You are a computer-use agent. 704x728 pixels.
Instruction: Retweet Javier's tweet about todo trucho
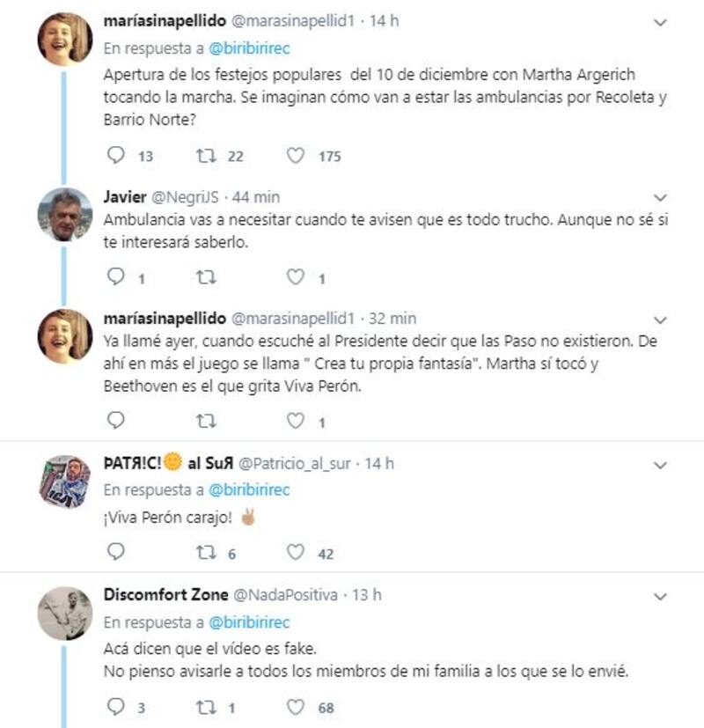click(x=204, y=278)
